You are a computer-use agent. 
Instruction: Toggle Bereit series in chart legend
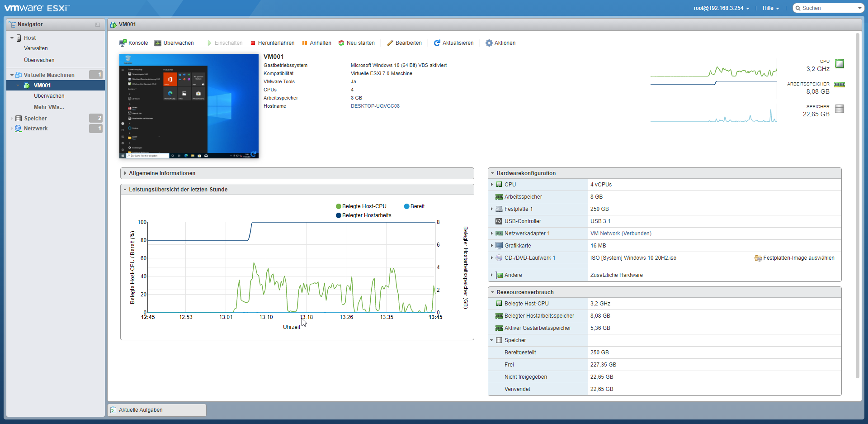(414, 206)
